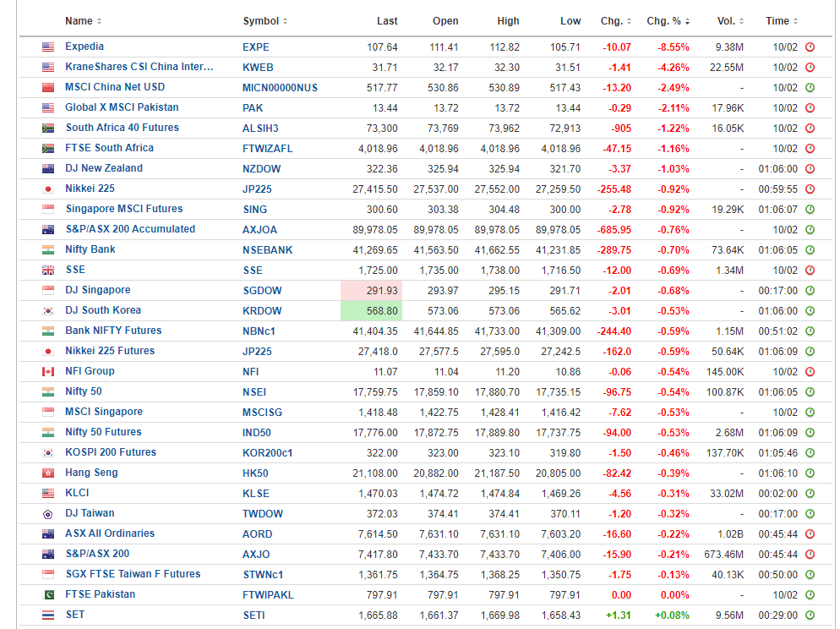Click the clock icon in Nikkei 225 Futures row
Viewport: 840px width, 629px height.
tap(810, 352)
